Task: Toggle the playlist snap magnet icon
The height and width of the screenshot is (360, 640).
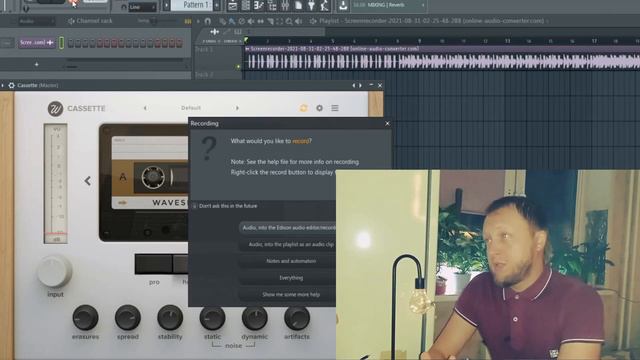Action: coord(208,21)
